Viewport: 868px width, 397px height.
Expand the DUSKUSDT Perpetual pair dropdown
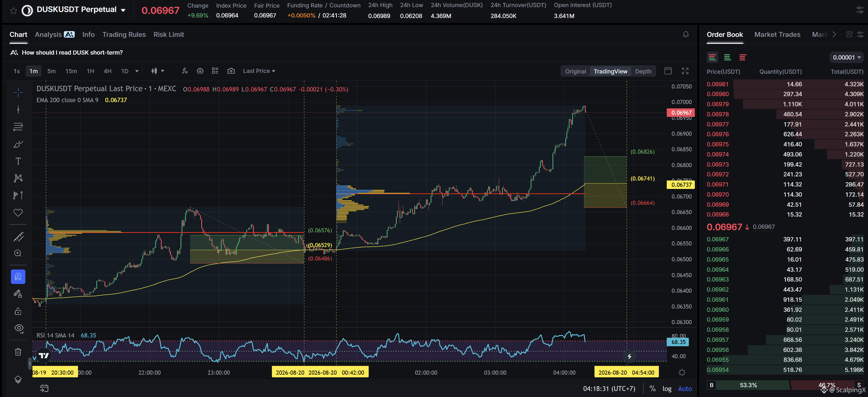[x=123, y=10]
